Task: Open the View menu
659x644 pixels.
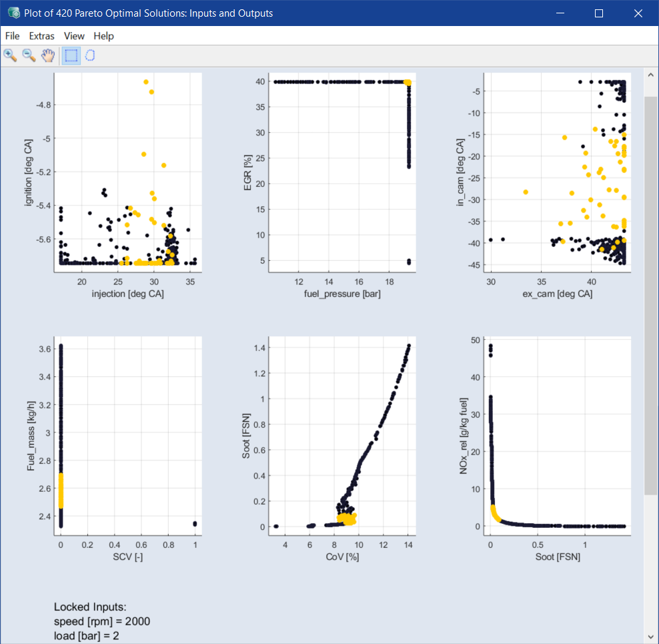Action: pyautogui.click(x=74, y=36)
